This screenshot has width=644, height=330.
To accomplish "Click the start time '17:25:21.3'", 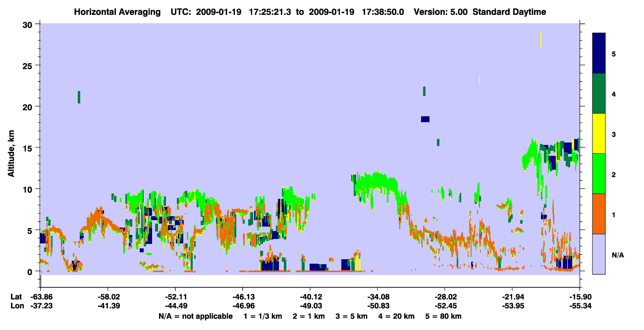I will [269, 12].
